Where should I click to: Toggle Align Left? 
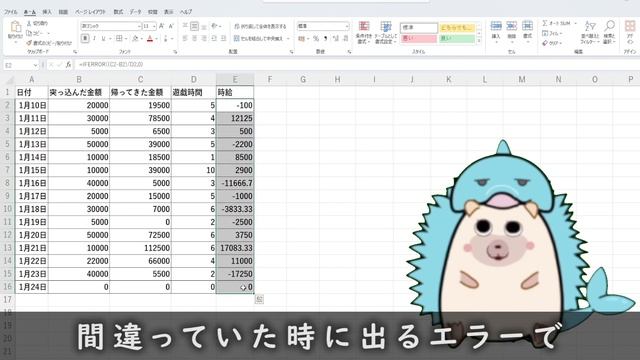pos(185,38)
